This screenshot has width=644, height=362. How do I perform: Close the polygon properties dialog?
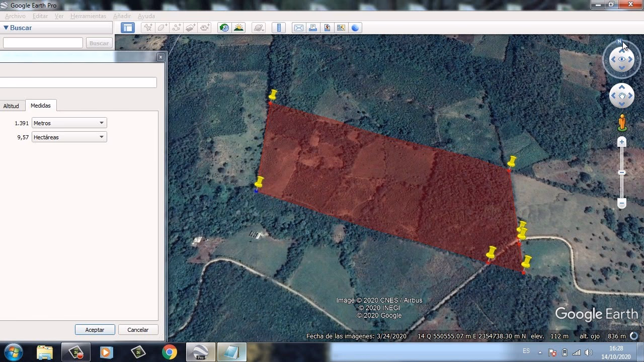[160, 57]
